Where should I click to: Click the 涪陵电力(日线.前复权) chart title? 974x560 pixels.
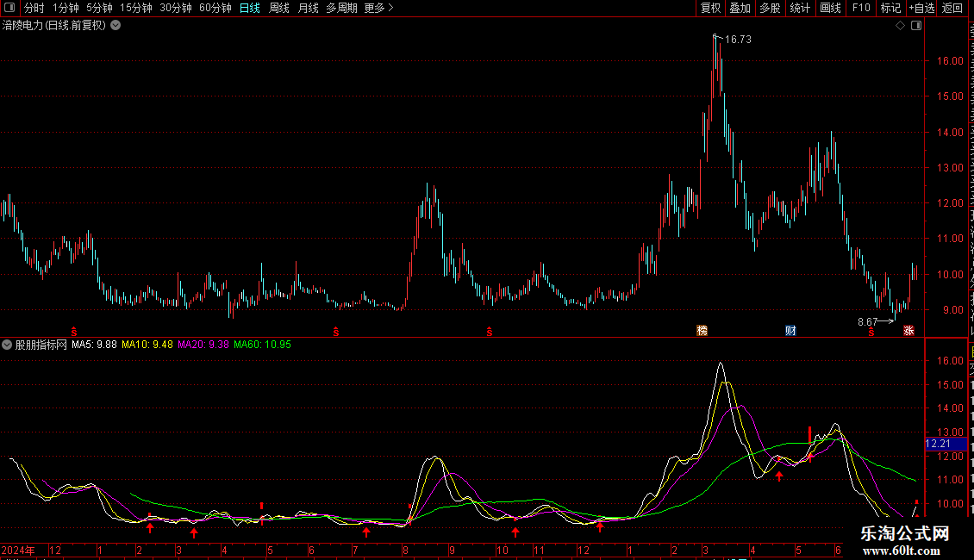pos(54,26)
